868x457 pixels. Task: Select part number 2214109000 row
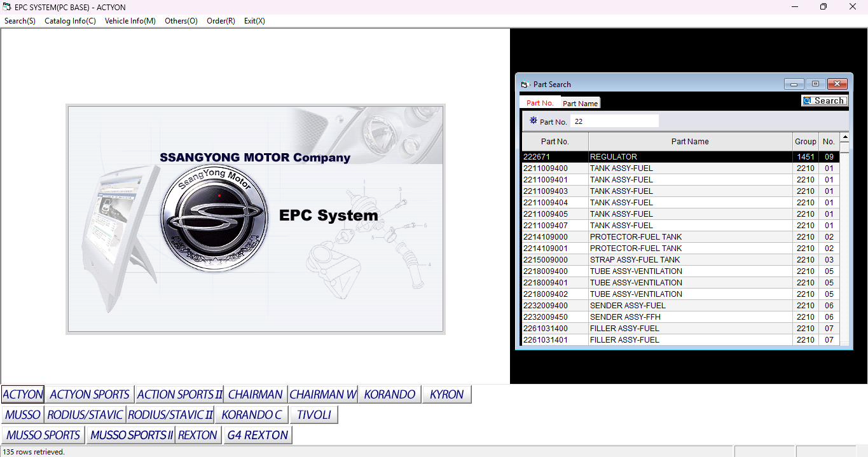click(680, 237)
